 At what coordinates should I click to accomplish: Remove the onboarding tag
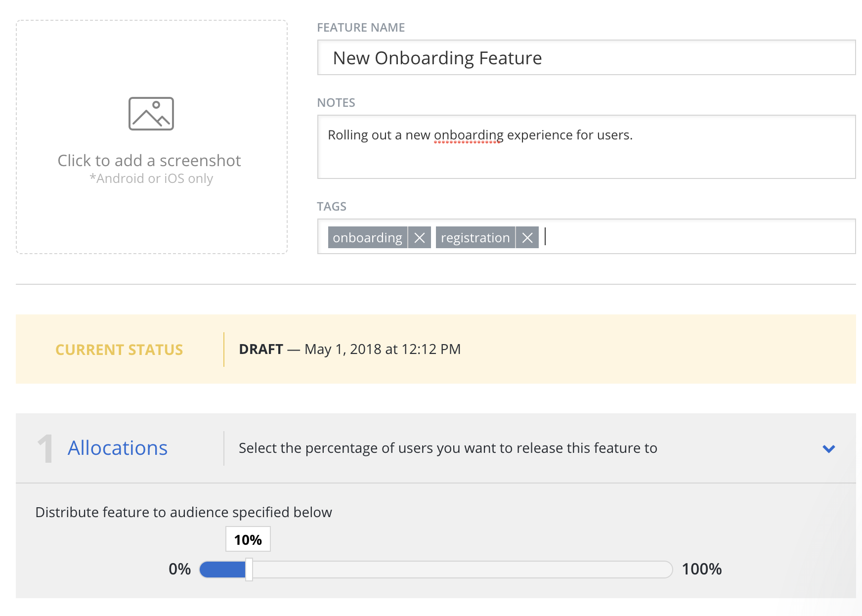pyautogui.click(x=420, y=238)
